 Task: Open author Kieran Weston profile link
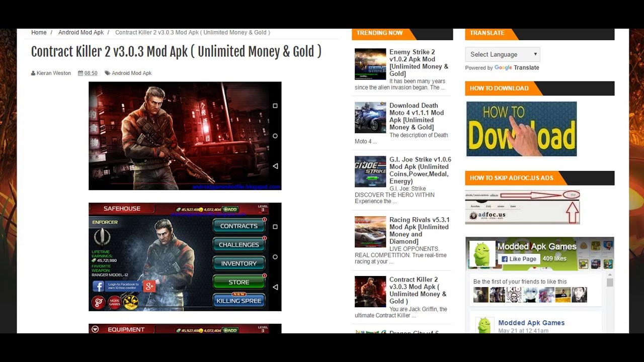pyautogui.click(x=53, y=73)
